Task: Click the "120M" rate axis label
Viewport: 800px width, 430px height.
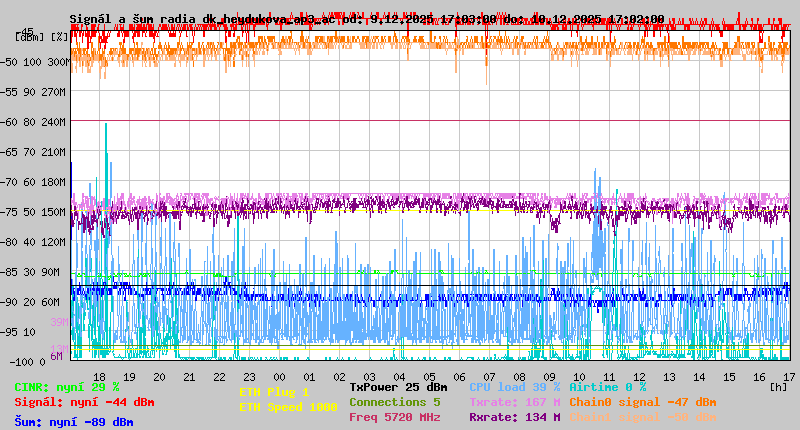Action: [54, 242]
